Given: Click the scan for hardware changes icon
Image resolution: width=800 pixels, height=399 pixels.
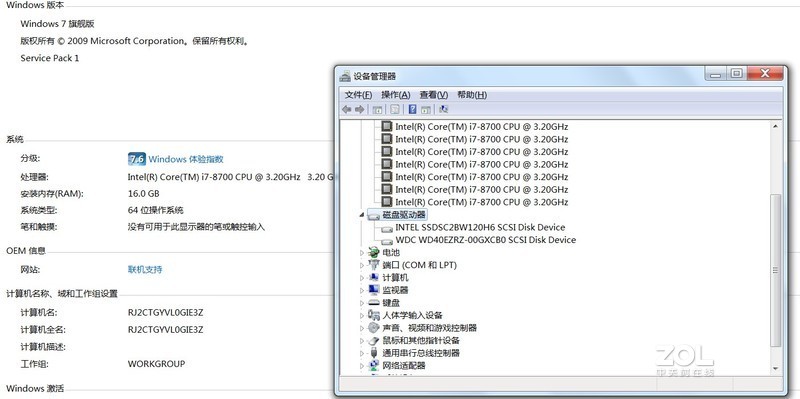Looking at the screenshot, I should [x=443, y=109].
